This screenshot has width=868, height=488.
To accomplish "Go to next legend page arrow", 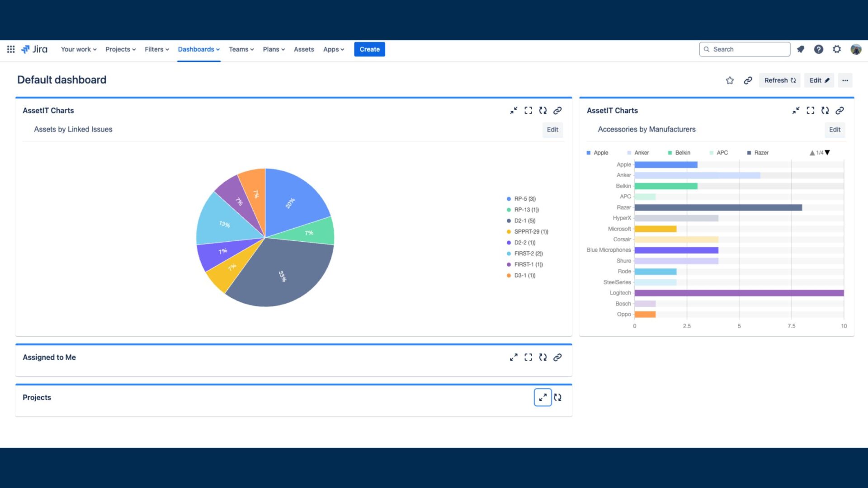I will point(827,153).
